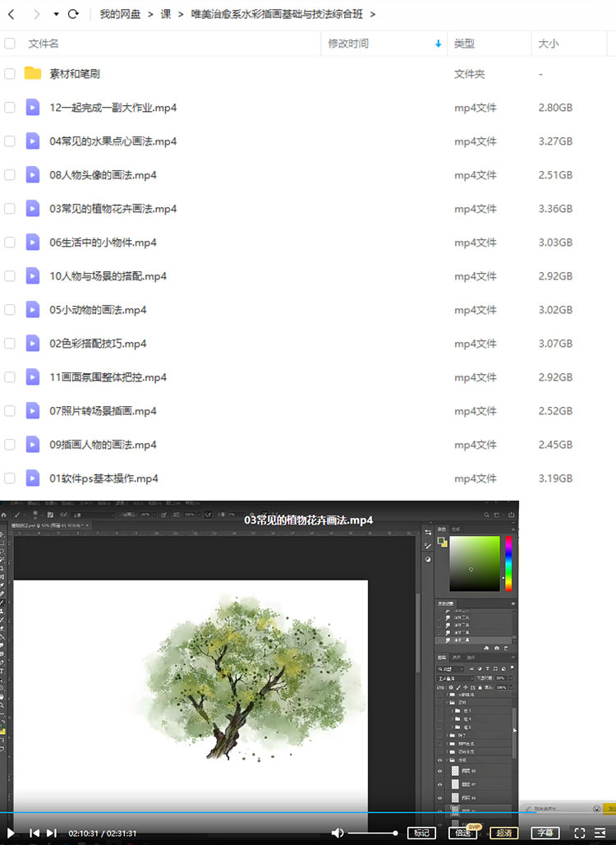Viewport: 616px width, 845px height.
Task: Sort by the 文件名 column header
Action: coord(43,44)
